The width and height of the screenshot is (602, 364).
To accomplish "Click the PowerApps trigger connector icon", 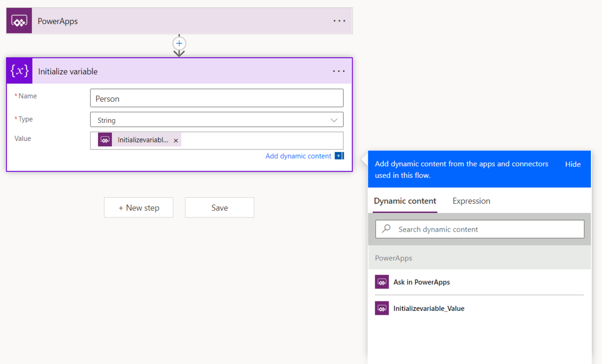I will click(x=19, y=21).
